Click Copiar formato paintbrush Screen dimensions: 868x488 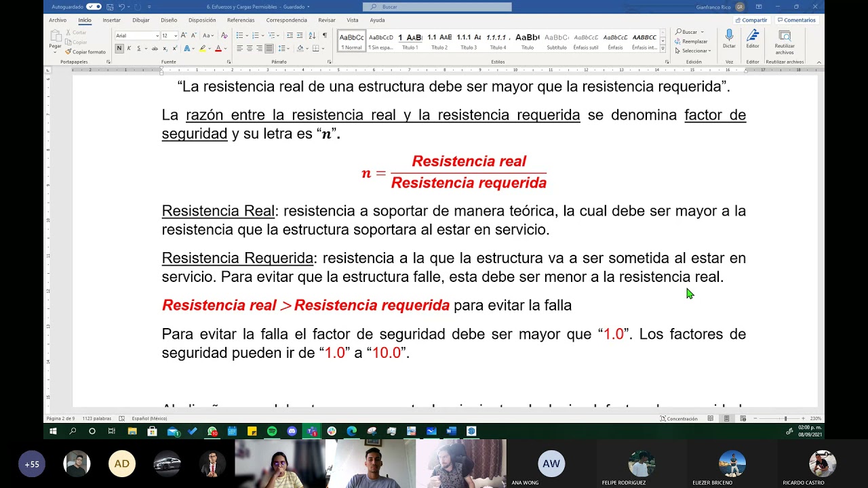pyautogui.click(x=85, y=52)
